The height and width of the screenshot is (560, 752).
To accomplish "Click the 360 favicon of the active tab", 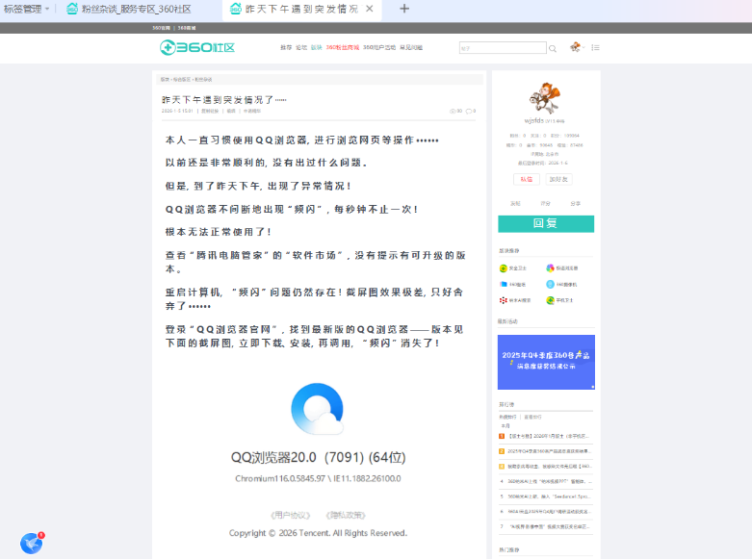I will tap(236, 9).
